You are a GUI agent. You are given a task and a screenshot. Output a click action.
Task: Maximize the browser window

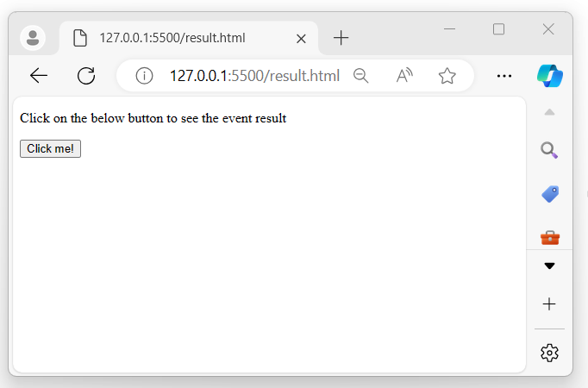(498, 28)
